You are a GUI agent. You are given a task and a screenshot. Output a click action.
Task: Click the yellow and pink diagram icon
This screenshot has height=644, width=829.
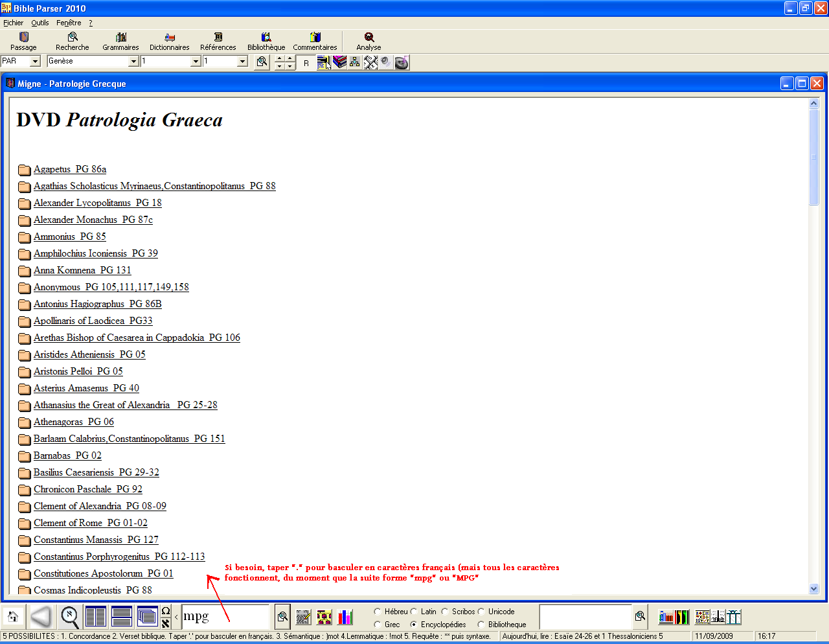(324, 617)
